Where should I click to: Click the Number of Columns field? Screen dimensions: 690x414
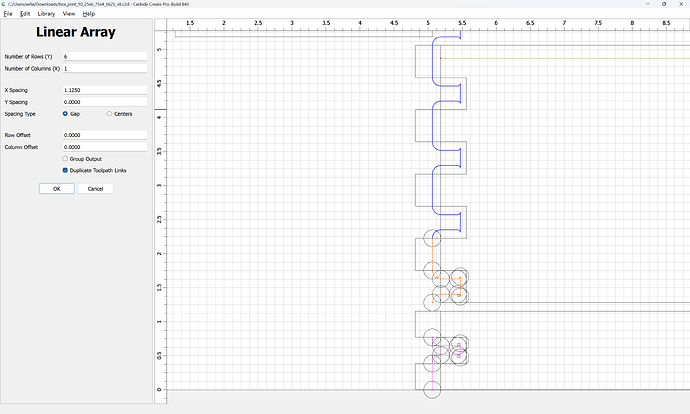click(105, 69)
